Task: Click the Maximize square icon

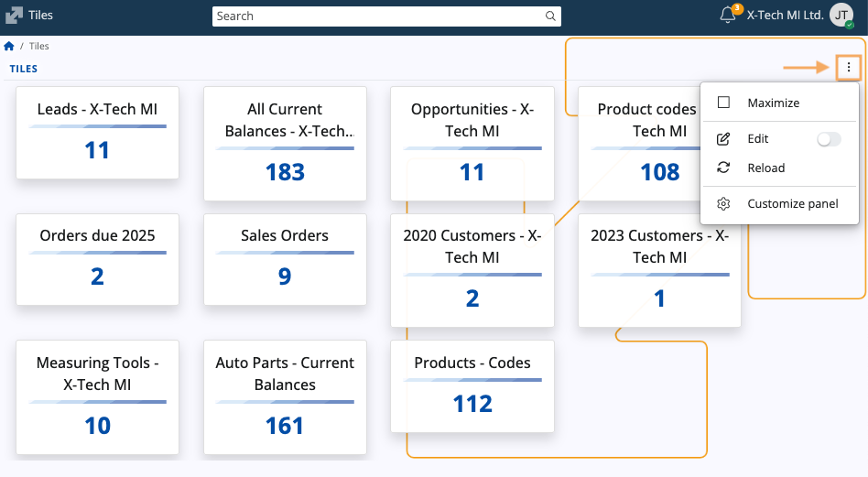Action: click(x=723, y=103)
